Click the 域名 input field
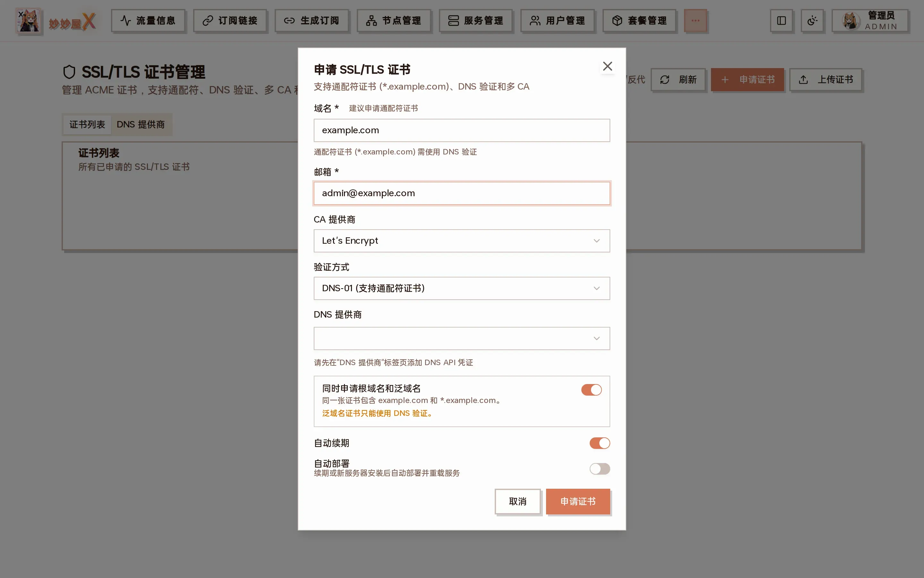Image resolution: width=924 pixels, height=578 pixels. 462,130
